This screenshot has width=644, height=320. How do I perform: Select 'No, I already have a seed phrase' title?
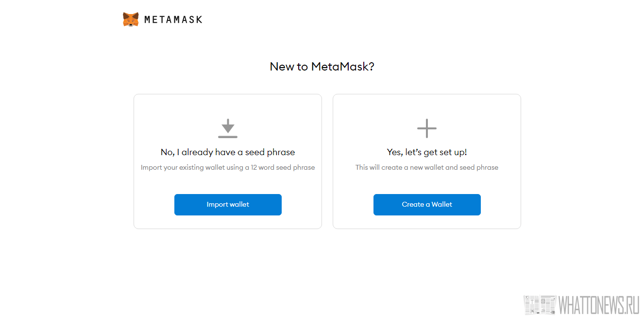point(228,152)
